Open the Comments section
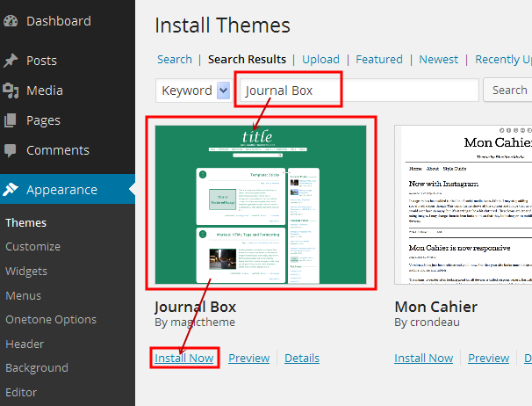The image size is (532, 406). tap(58, 150)
